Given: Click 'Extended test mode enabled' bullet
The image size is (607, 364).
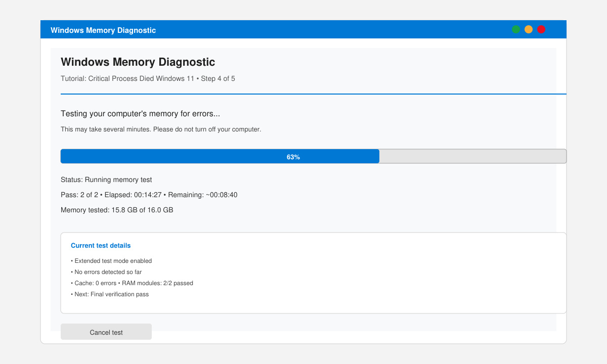Looking at the screenshot, I should click(111, 261).
